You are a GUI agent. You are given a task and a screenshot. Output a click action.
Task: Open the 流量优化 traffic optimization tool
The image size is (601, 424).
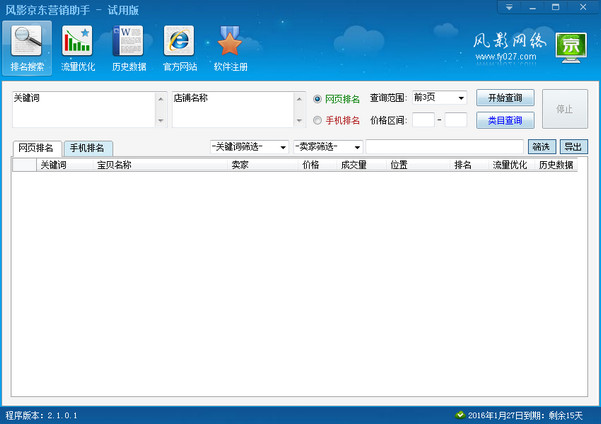point(78,48)
